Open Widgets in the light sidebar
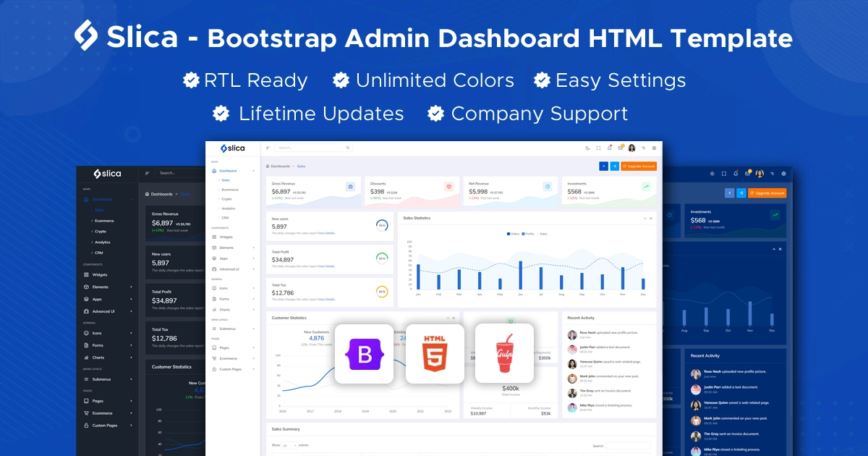868x456 pixels. (226, 237)
